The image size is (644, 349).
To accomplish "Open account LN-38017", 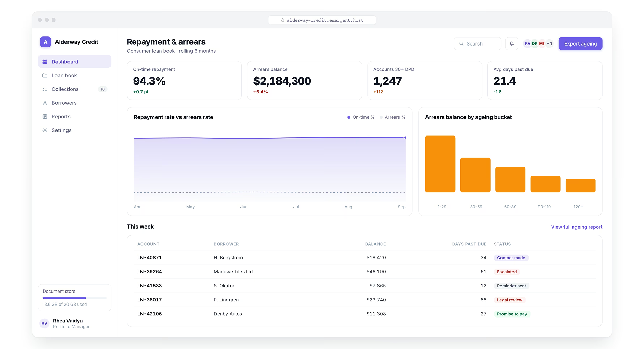I will click(x=149, y=300).
